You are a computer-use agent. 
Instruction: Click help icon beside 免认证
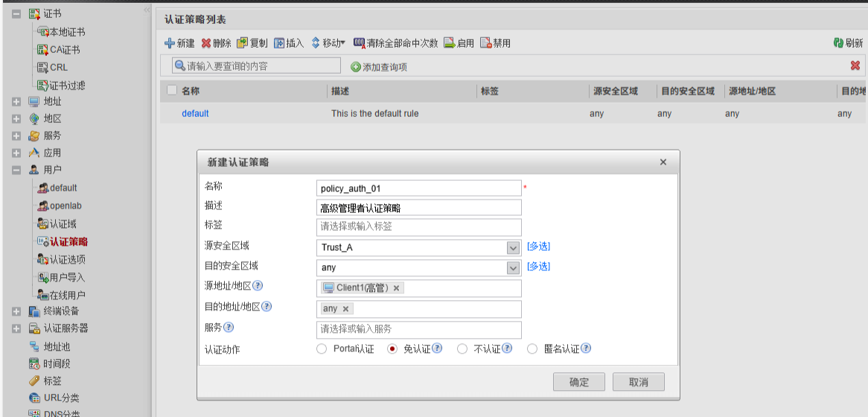437,348
